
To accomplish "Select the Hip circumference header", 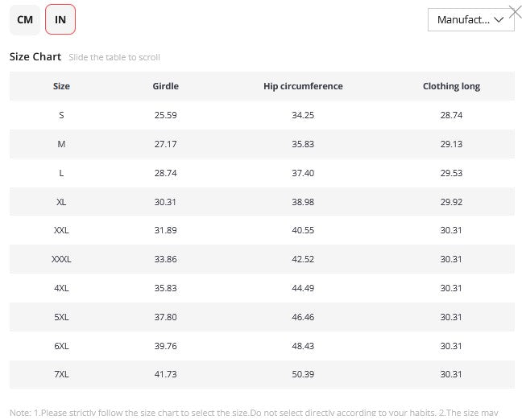I will coord(303,86).
